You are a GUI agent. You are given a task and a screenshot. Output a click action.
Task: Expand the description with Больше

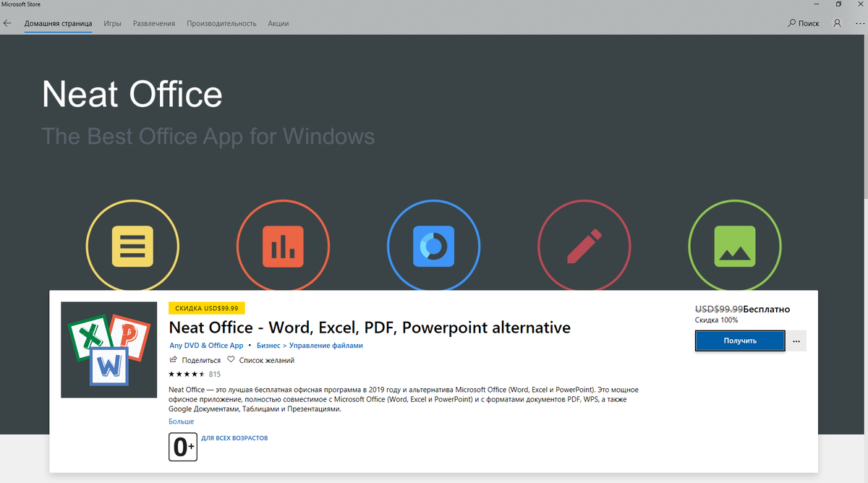coord(181,421)
